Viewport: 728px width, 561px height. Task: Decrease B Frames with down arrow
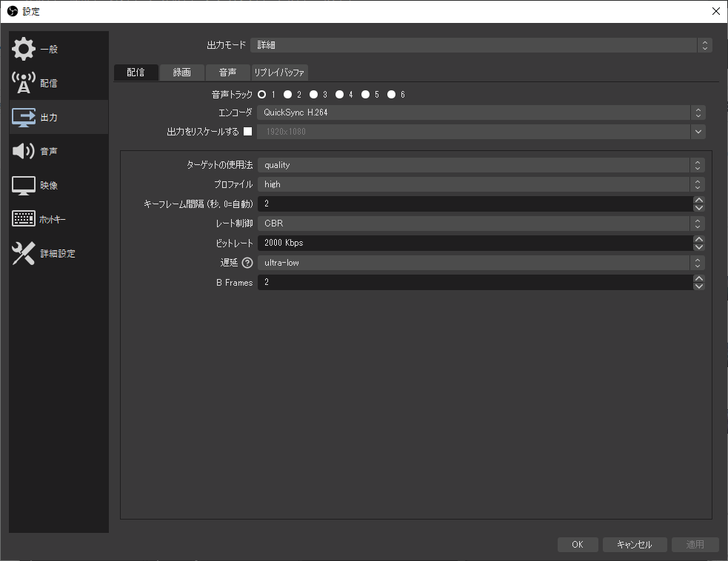pos(699,286)
